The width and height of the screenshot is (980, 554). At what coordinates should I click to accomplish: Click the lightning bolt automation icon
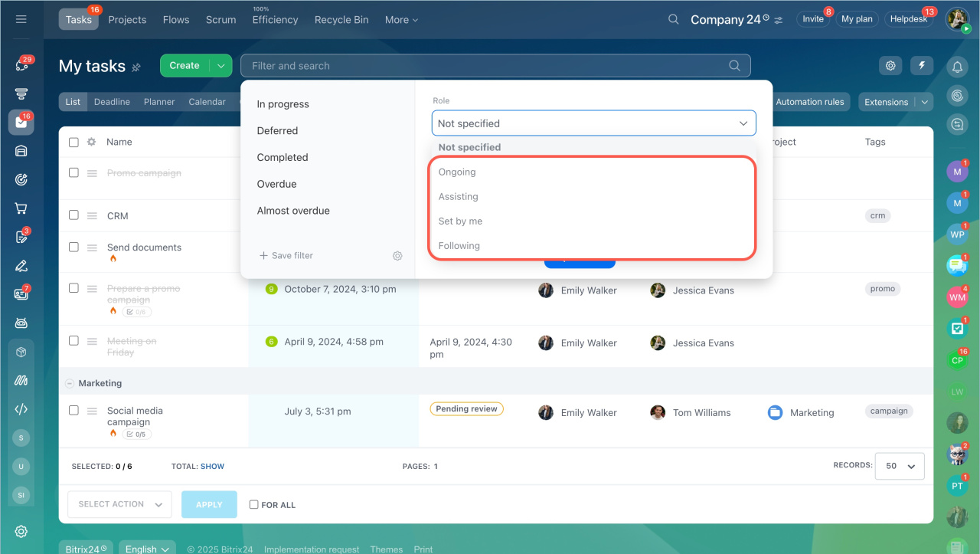coord(922,66)
